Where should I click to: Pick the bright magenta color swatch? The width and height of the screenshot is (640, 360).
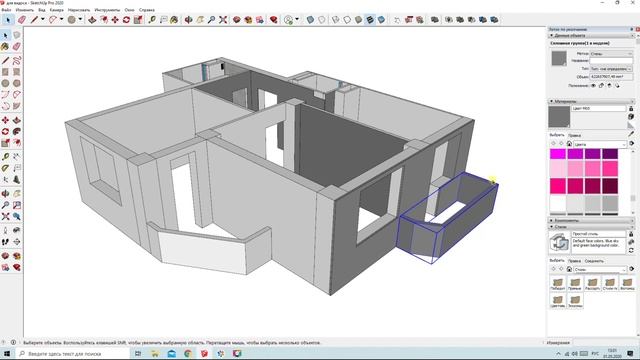click(558, 154)
